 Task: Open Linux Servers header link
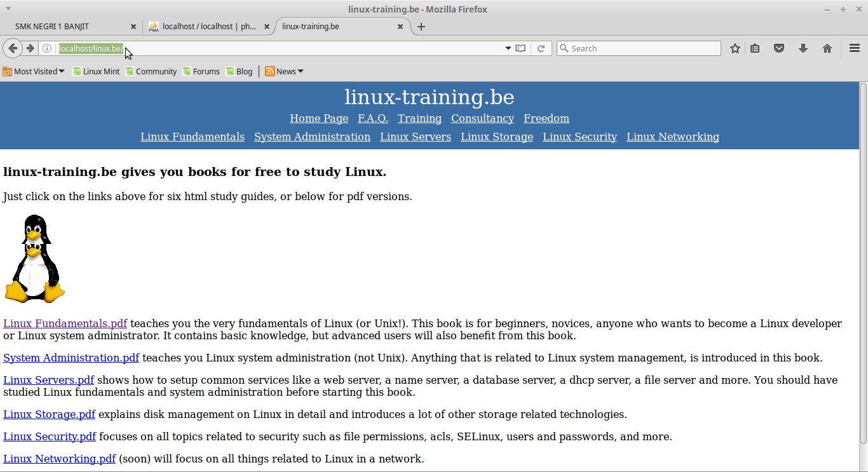coord(416,137)
